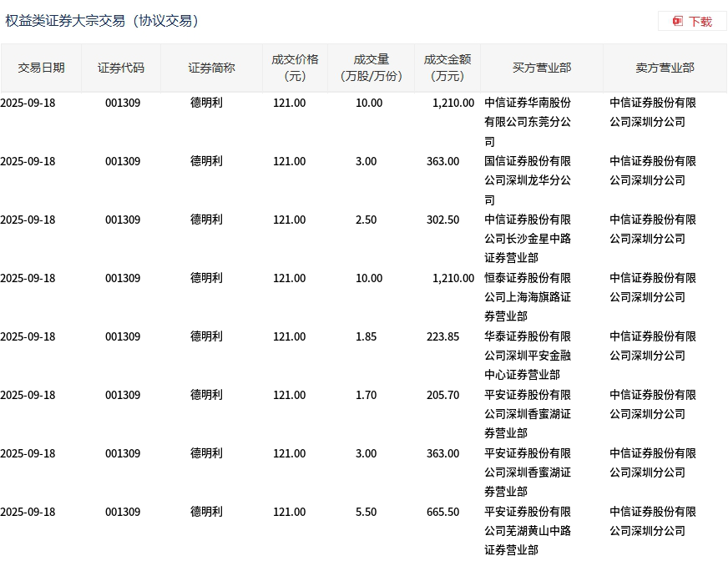Select the 证券代码 column header

121,68
